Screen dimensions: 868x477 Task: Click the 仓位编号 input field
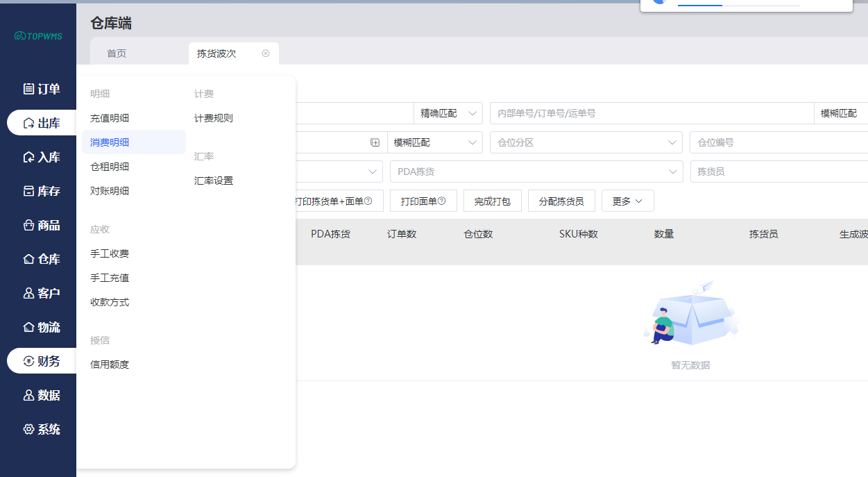tap(777, 142)
